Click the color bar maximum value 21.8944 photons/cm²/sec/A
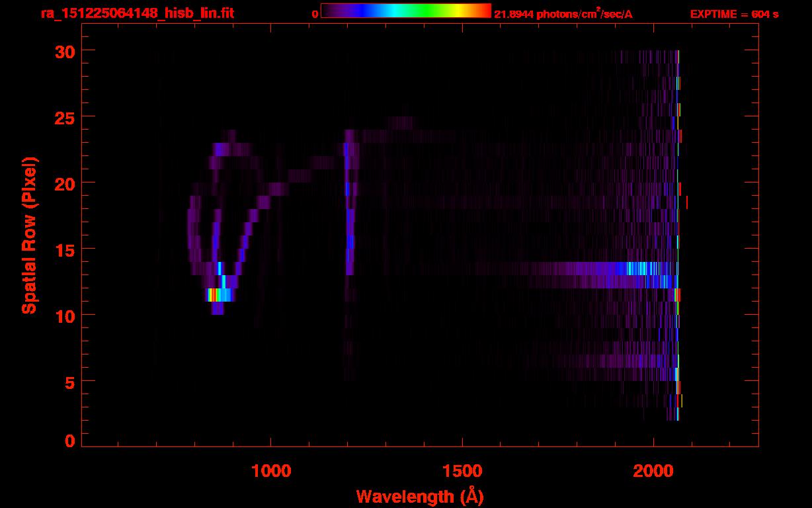 pyautogui.click(x=563, y=14)
